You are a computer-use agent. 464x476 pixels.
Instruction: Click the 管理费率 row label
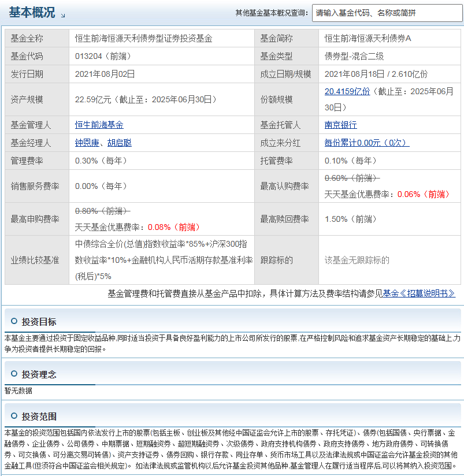[x=27, y=161]
